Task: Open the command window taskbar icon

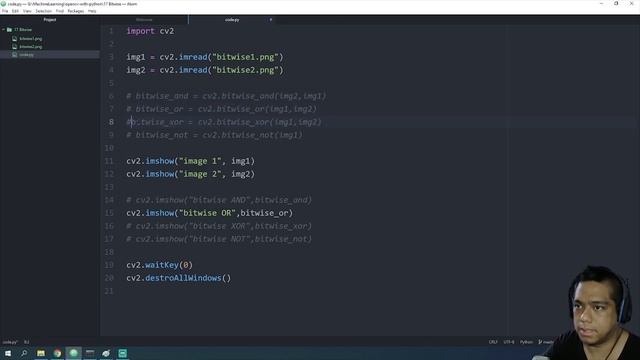Action: [90, 353]
